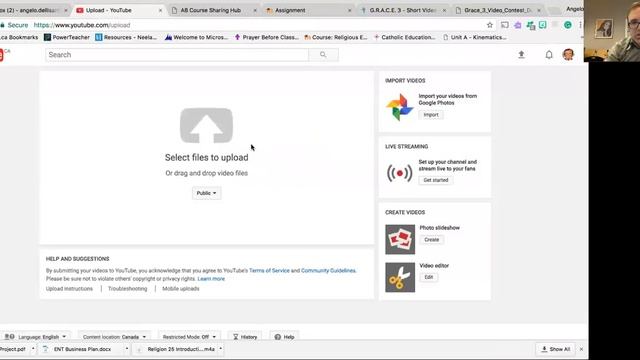The height and width of the screenshot is (360, 640).
Task: Open the Religion 25 Introducti...m4a download
Action: (x=181, y=349)
